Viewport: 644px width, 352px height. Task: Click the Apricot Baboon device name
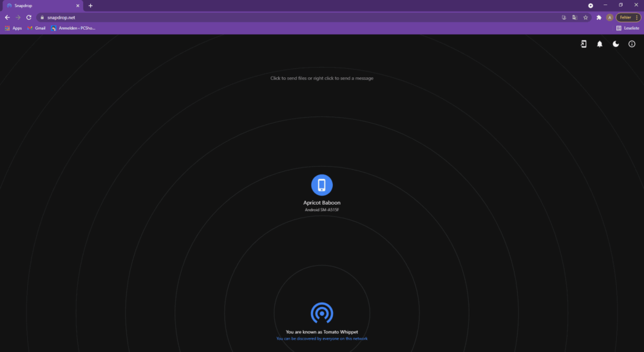(x=321, y=203)
